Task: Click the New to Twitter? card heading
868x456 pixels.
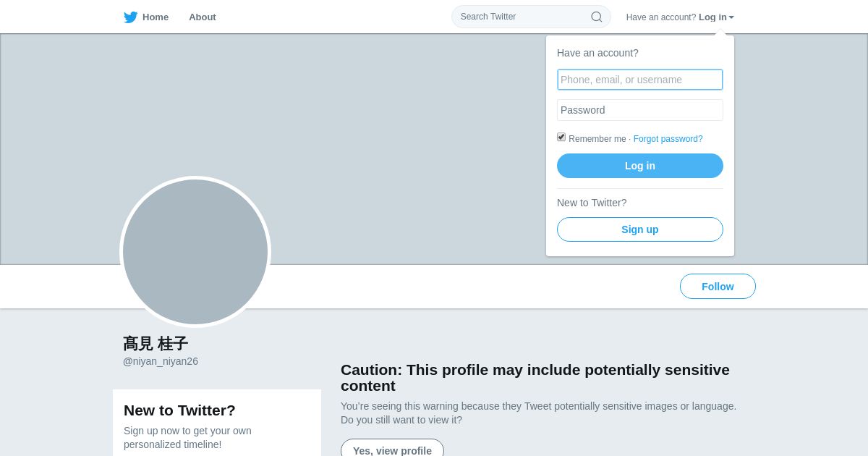Action: point(179,410)
